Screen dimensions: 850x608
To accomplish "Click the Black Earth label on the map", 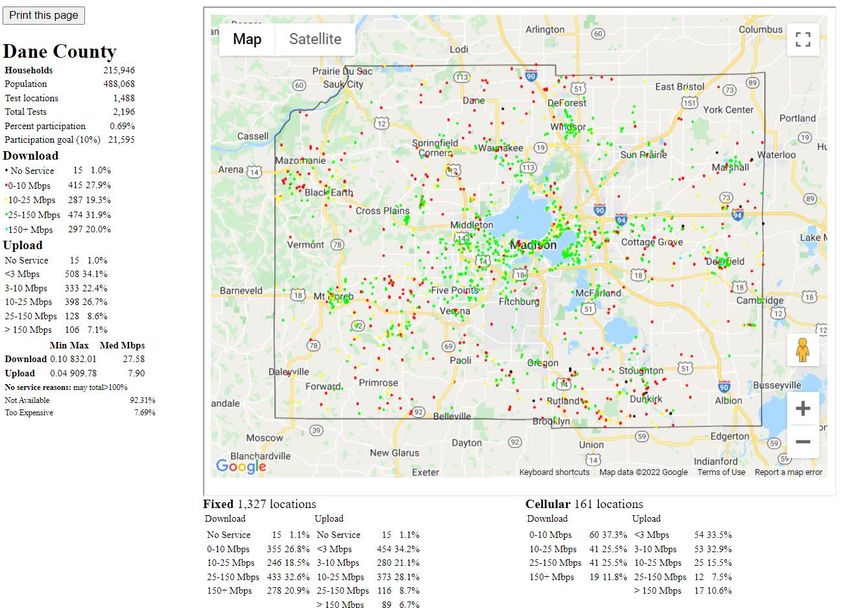I will 329,192.
